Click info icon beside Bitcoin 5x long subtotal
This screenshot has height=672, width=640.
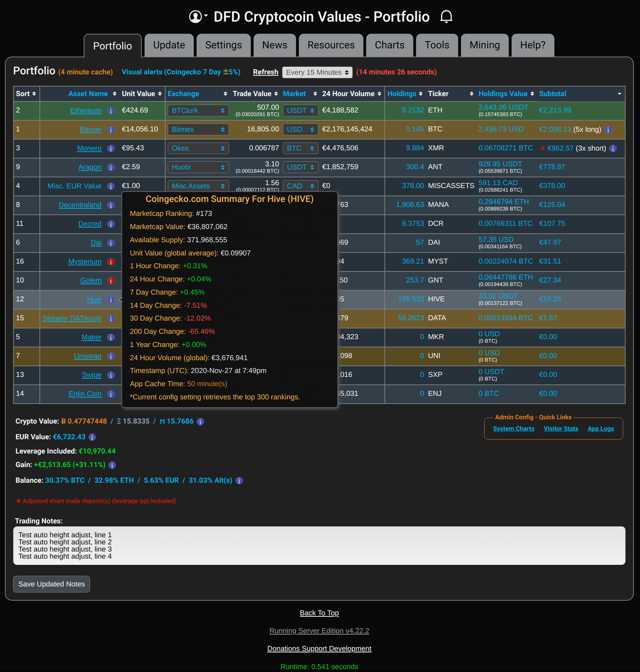(x=608, y=129)
